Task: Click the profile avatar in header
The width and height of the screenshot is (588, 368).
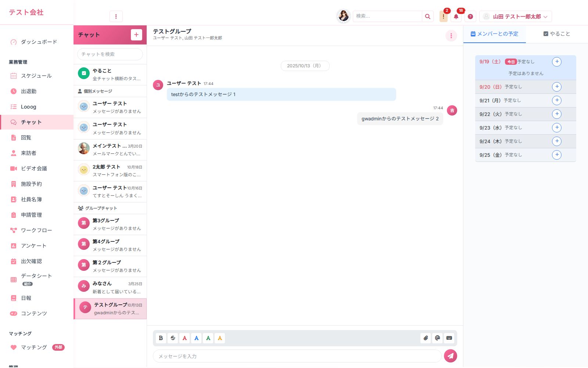Action: click(344, 16)
